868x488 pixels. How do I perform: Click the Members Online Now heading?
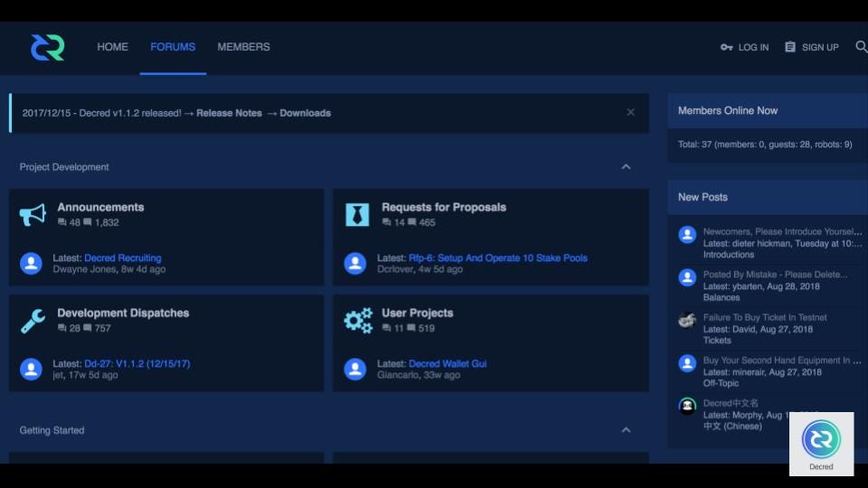pos(728,110)
